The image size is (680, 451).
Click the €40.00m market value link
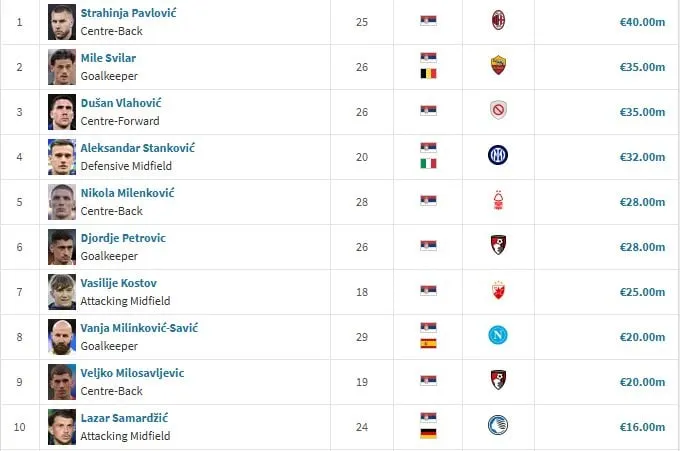coord(642,22)
